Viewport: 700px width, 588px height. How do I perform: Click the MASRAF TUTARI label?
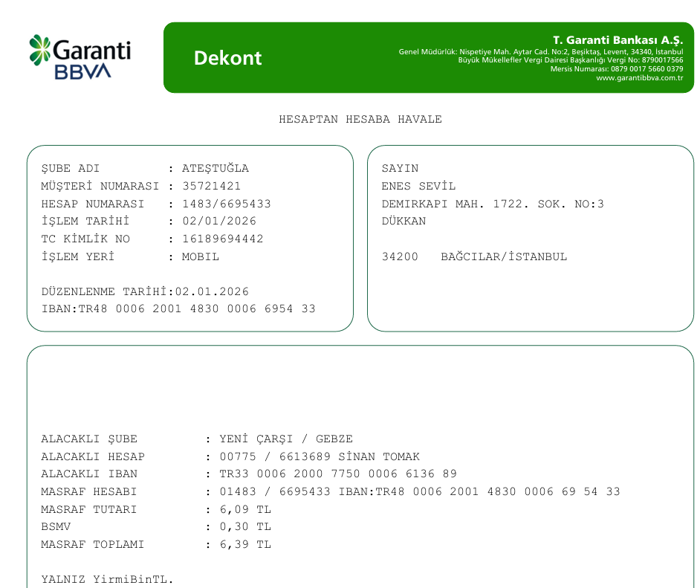pyautogui.click(x=88, y=509)
